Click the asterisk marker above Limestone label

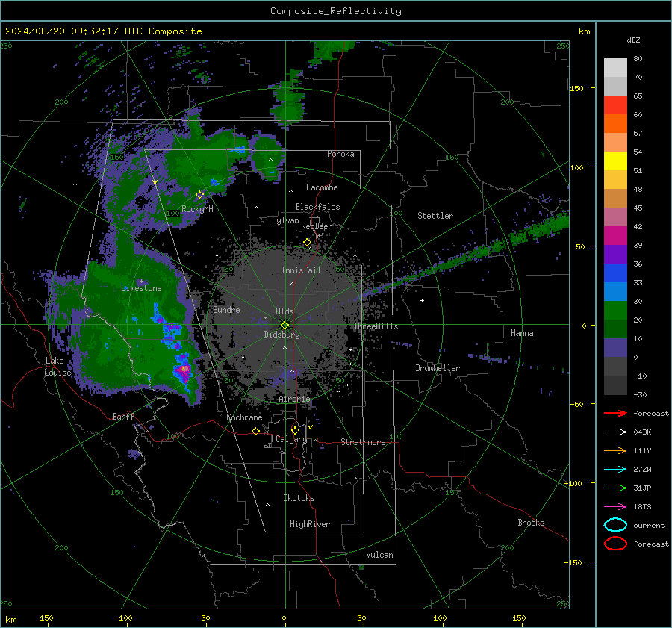tap(141, 282)
